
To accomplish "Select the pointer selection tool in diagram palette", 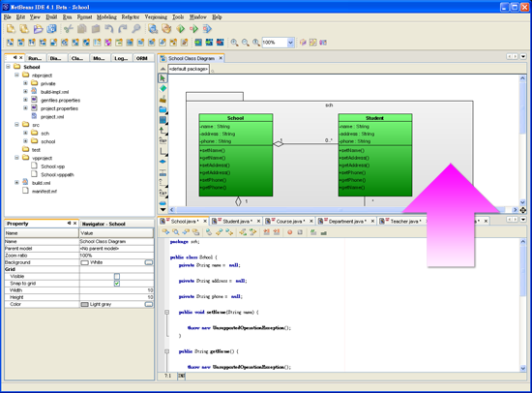I will pyautogui.click(x=163, y=78).
